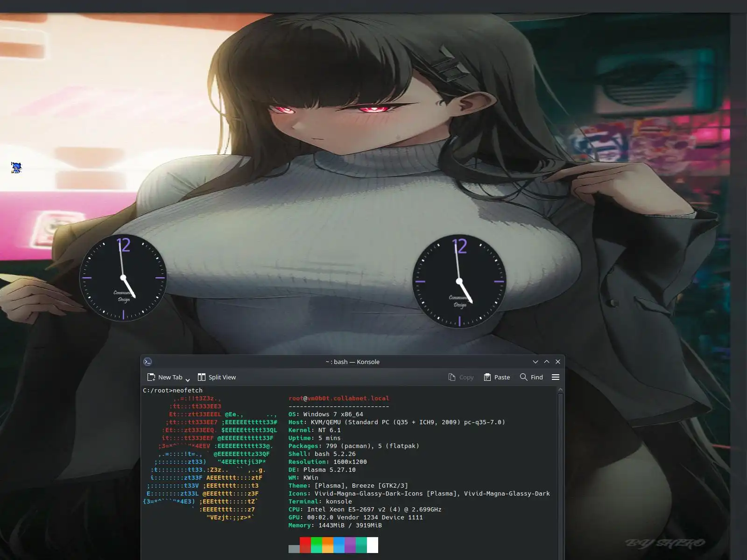Click the Copy button in Konsole toolbar

tap(461, 377)
